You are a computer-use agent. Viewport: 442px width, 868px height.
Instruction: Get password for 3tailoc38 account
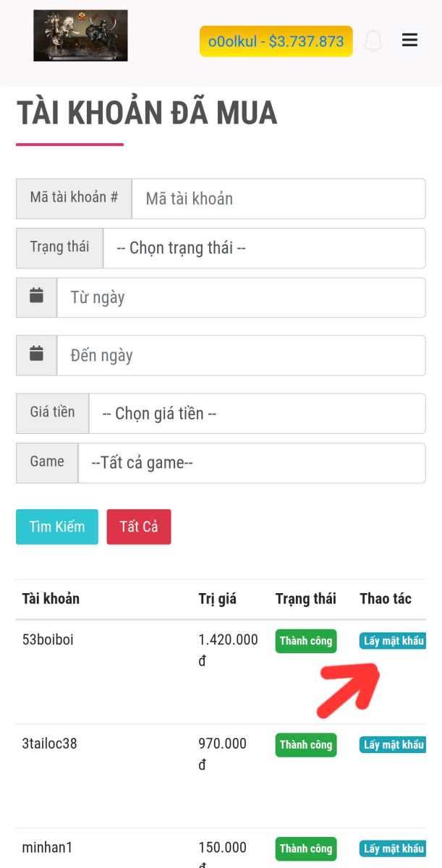coord(393,744)
